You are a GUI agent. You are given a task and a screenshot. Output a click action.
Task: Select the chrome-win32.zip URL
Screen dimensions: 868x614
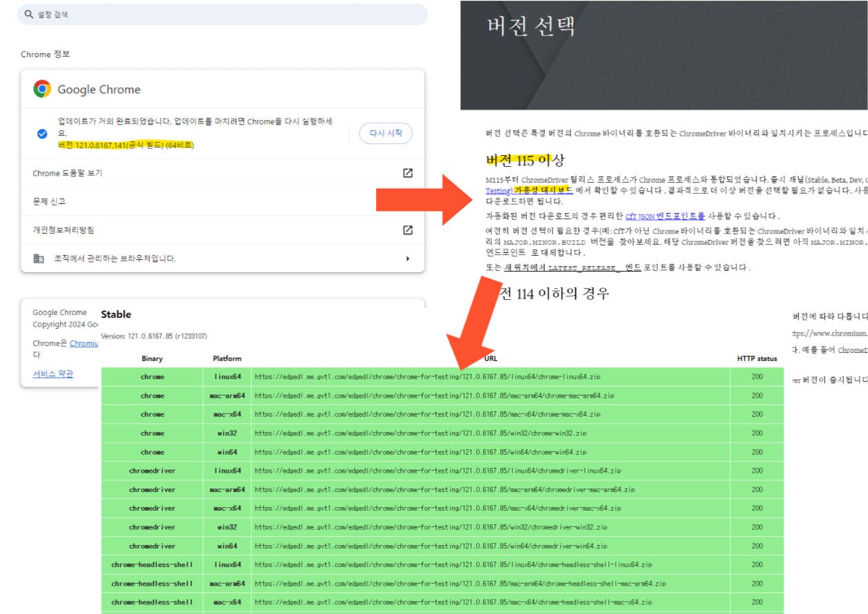pyautogui.click(x=420, y=433)
